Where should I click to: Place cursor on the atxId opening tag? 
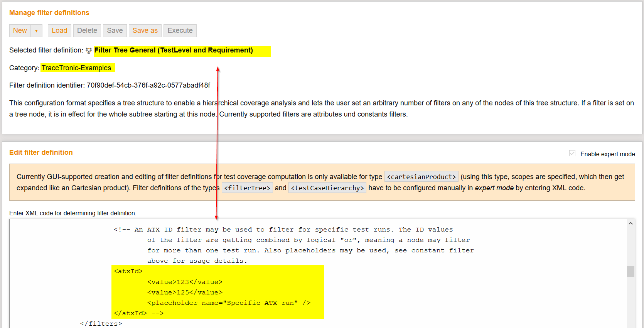[x=128, y=271]
